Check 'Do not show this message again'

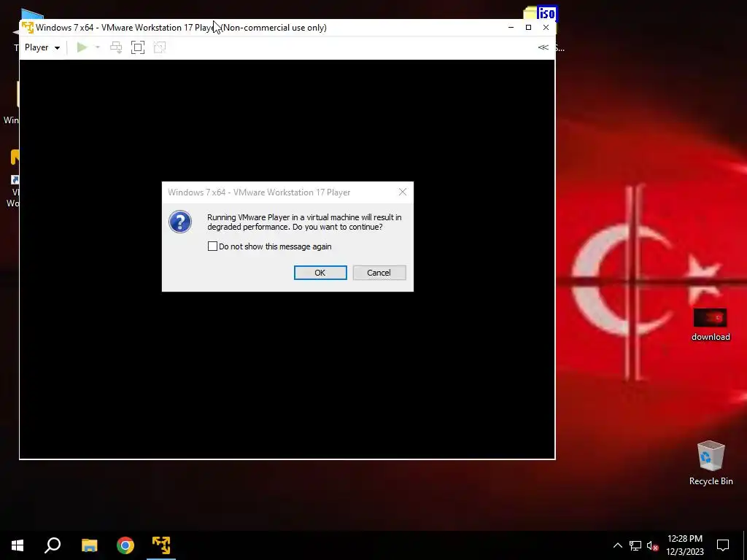[x=212, y=246]
